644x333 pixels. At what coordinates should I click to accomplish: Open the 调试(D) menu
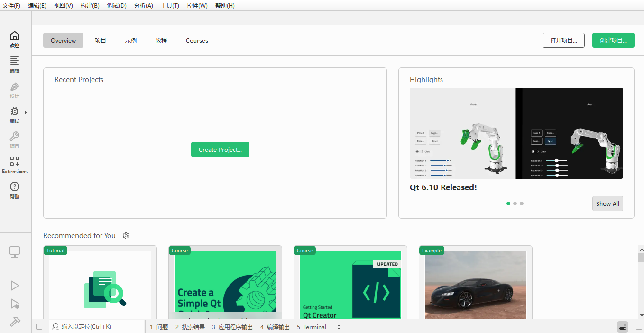(x=117, y=5)
